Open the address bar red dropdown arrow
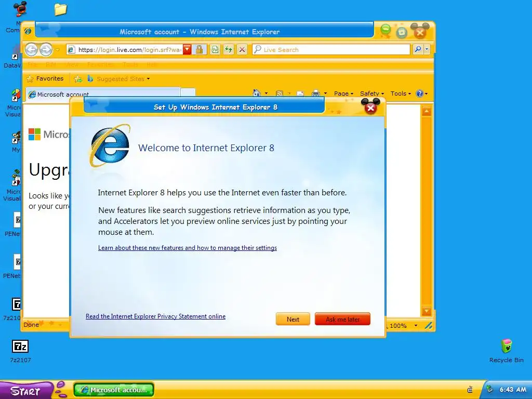This screenshot has height=399, width=532. 187,50
